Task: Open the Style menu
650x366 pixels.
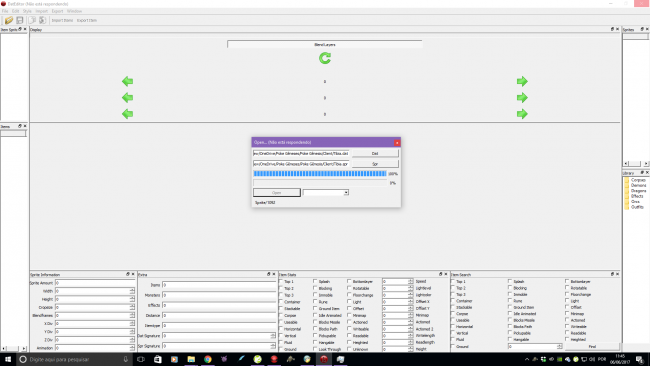Action: click(x=27, y=11)
